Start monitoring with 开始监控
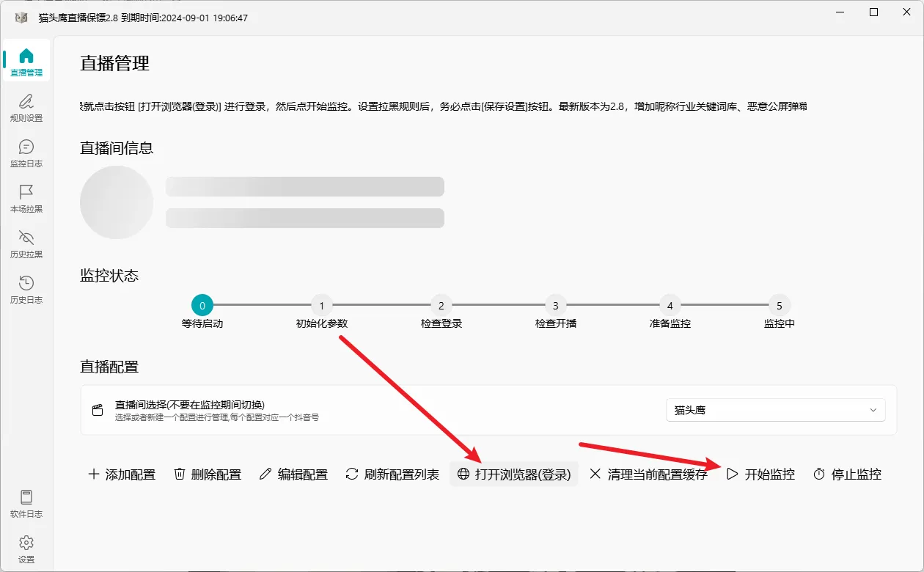The height and width of the screenshot is (572, 924). coord(760,474)
